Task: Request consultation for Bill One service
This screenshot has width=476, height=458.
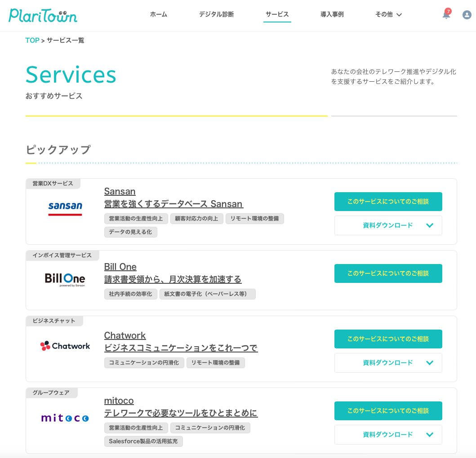Action: [388, 273]
